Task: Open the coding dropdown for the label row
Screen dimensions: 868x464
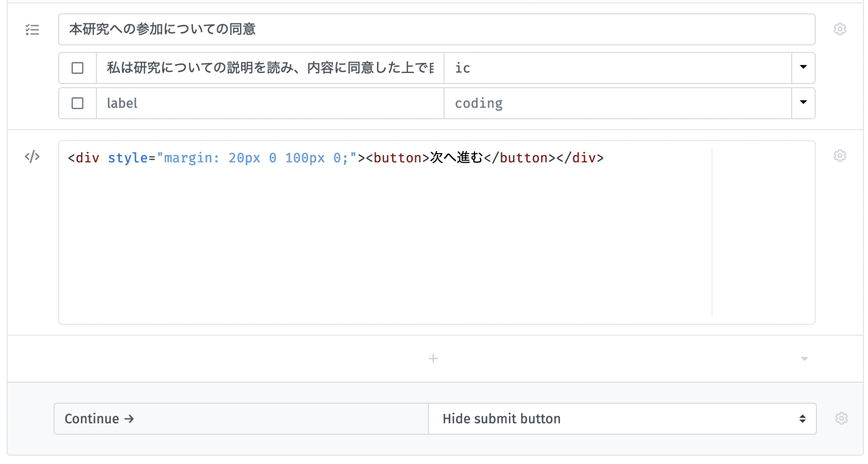Action: [x=803, y=103]
